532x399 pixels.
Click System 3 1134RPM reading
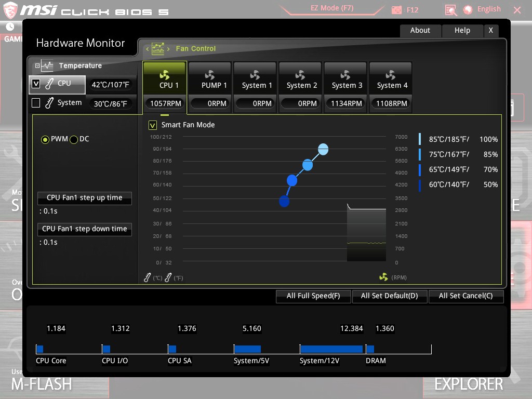pos(347,103)
